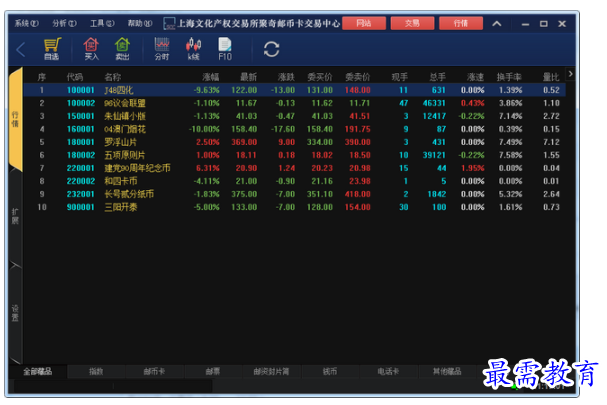Sort by the 量比 column header
This screenshot has width=607, height=405.
click(x=550, y=77)
